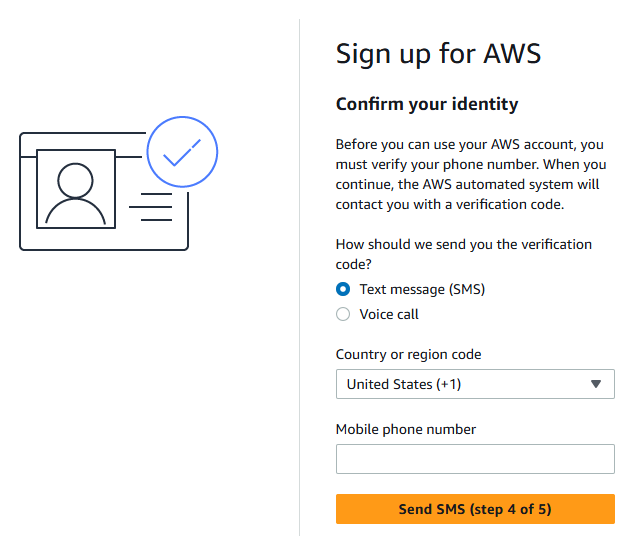
Task: Click the phone verification explanation paragraph
Action: tap(471, 174)
